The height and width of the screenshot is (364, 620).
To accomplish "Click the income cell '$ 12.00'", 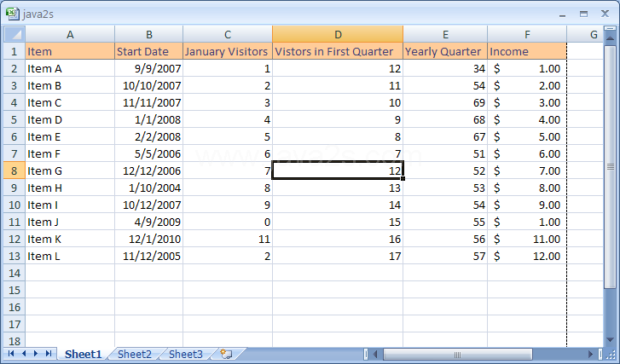I will point(527,256).
